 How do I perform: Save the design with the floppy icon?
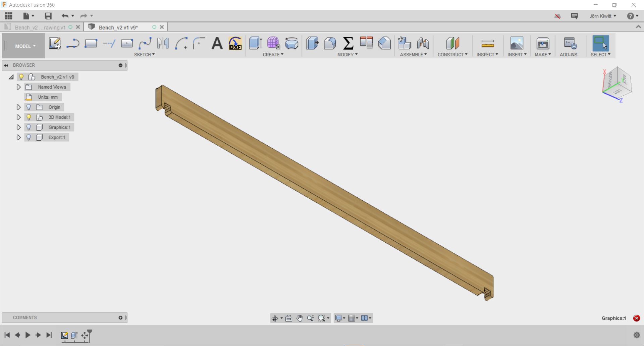coord(48,16)
